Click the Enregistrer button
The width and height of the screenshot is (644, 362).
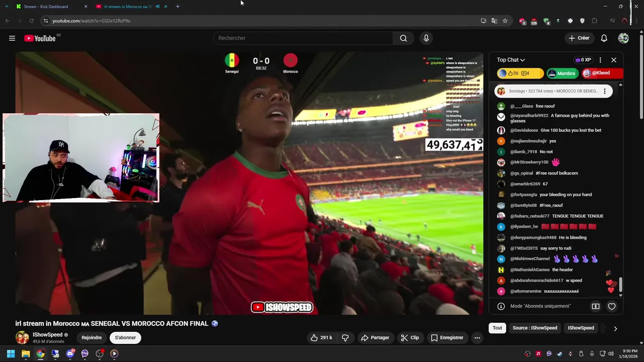pyautogui.click(x=447, y=338)
